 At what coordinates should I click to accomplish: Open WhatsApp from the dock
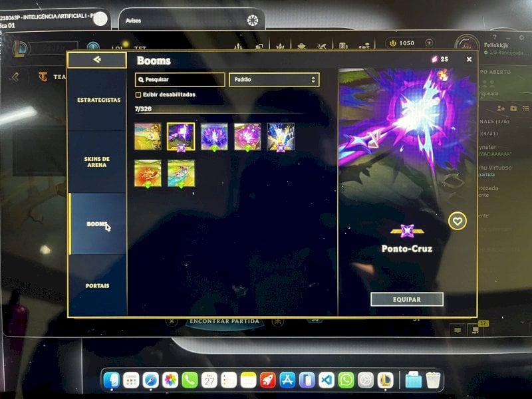tap(346, 380)
